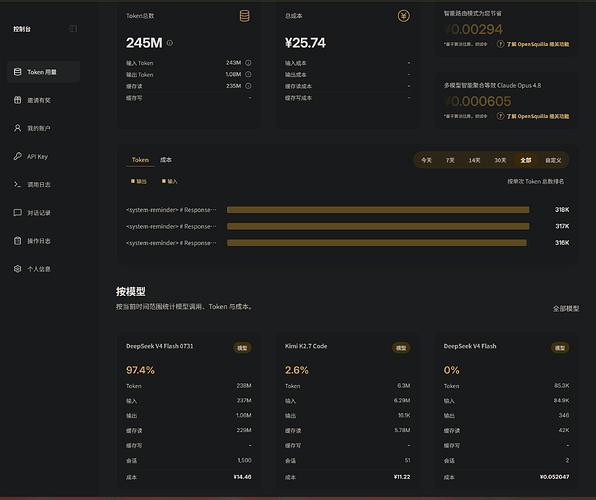This screenshot has width=596, height=500.
Task: Switch to the Token chart tab
Action: coord(140,160)
